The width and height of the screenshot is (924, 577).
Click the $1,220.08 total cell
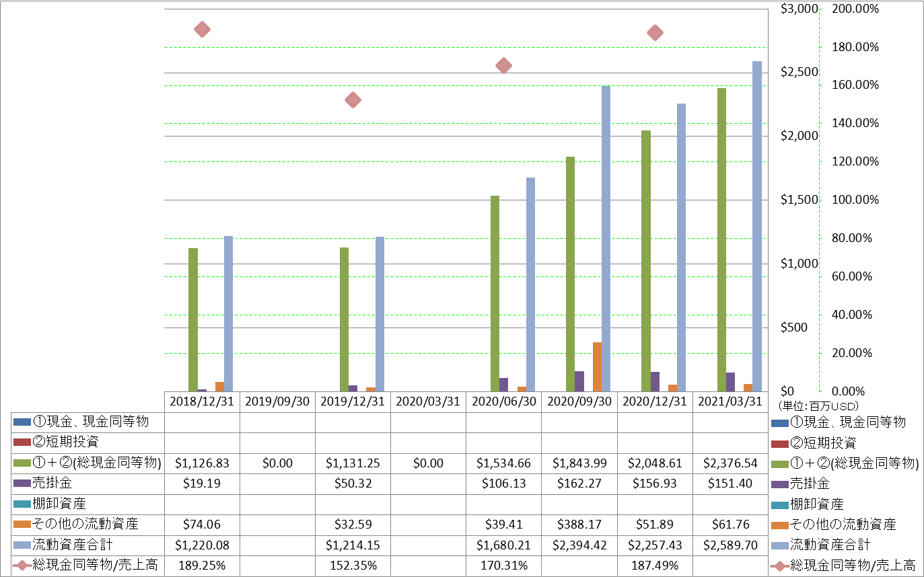point(202,545)
